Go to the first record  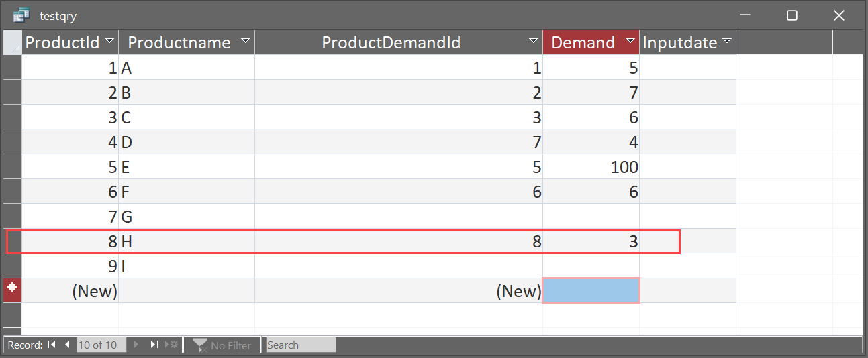pyautogui.click(x=52, y=345)
